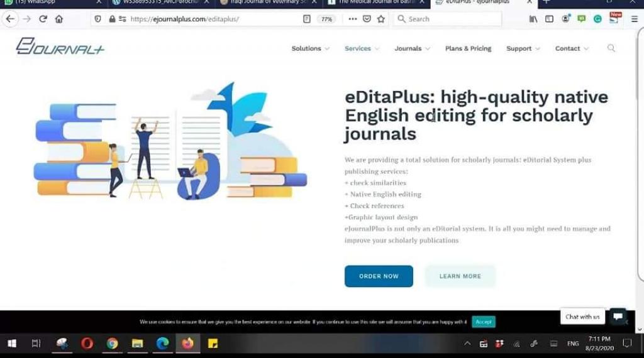Toggle reader view in address bar
644x358 pixels.
click(x=307, y=19)
